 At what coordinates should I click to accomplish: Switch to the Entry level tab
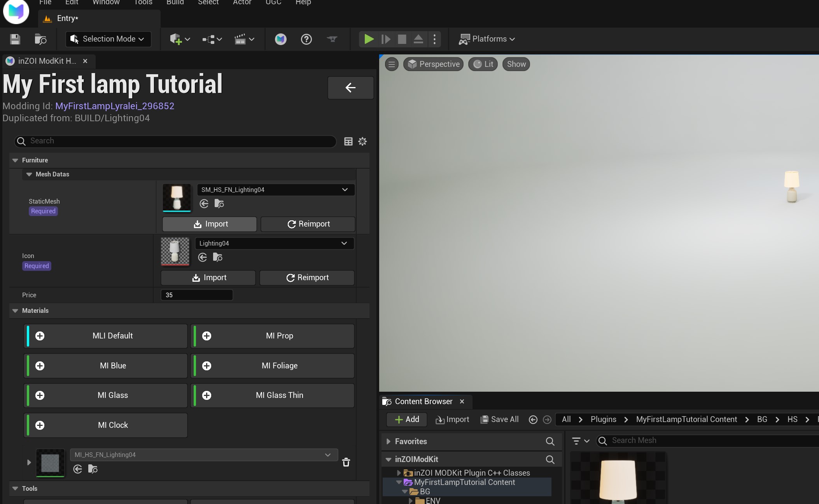(x=99, y=18)
